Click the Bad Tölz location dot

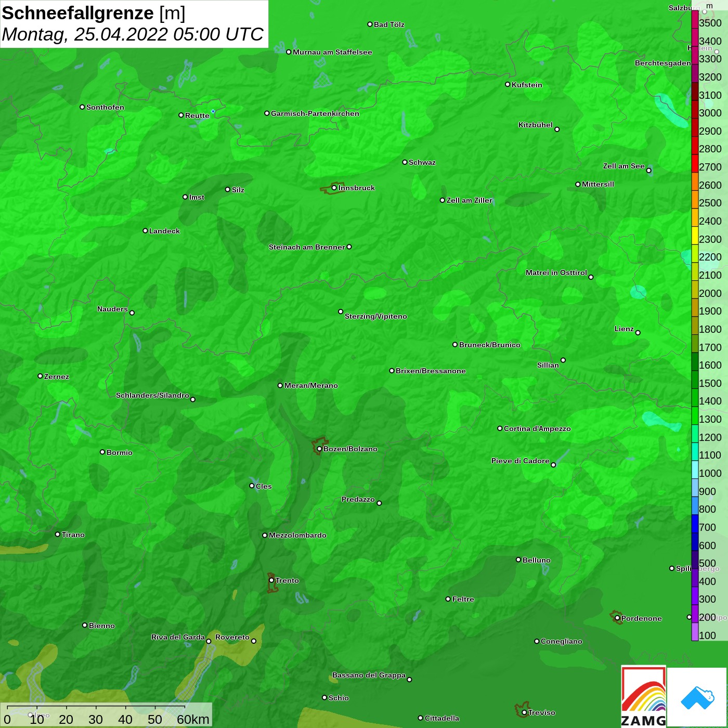[370, 24]
